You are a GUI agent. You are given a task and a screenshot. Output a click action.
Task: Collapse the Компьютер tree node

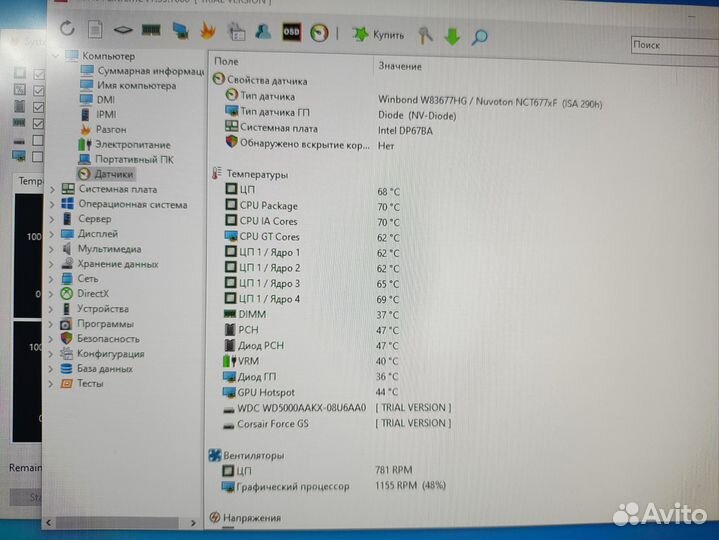pyautogui.click(x=55, y=56)
